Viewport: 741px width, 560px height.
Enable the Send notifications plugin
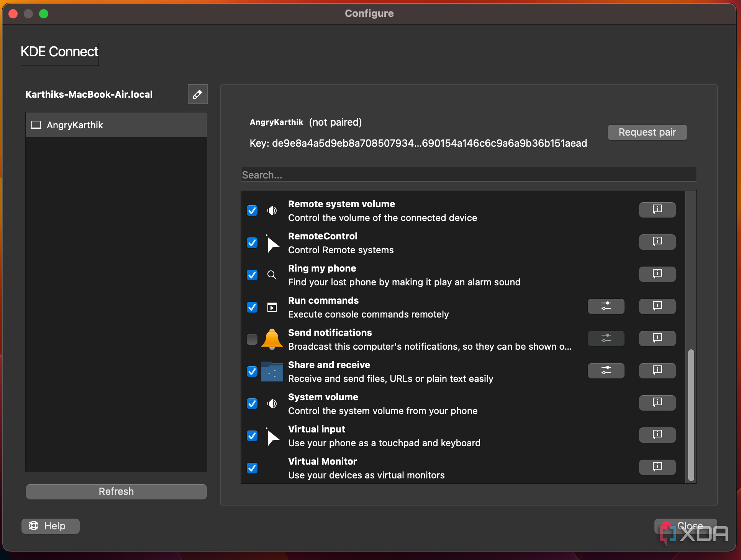(x=252, y=339)
